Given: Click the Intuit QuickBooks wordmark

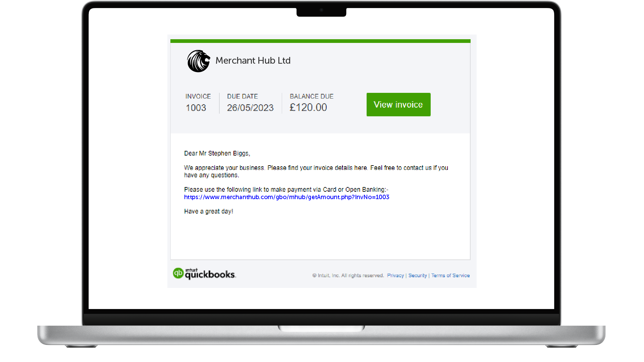Looking at the screenshot, I should click(210, 274).
